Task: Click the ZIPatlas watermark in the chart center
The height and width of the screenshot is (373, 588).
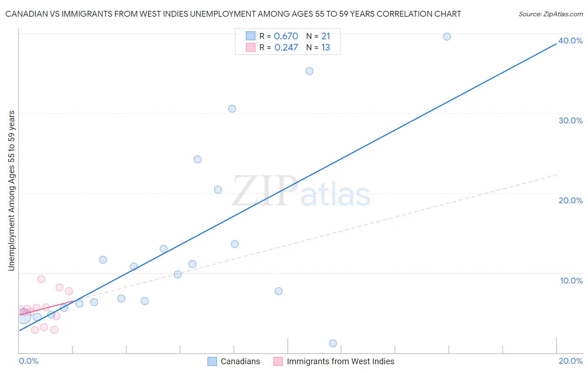Action: pyautogui.click(x=301, y=192)
